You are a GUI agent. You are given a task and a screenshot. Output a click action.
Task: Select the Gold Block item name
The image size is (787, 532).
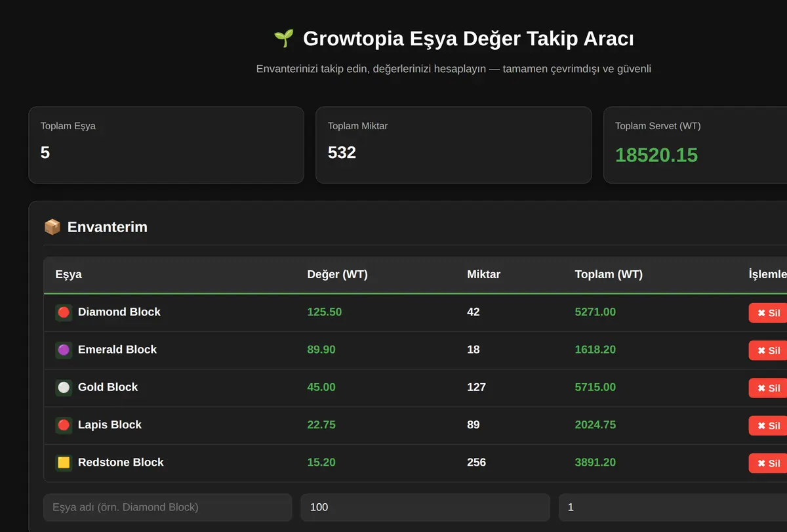(108, 387)
